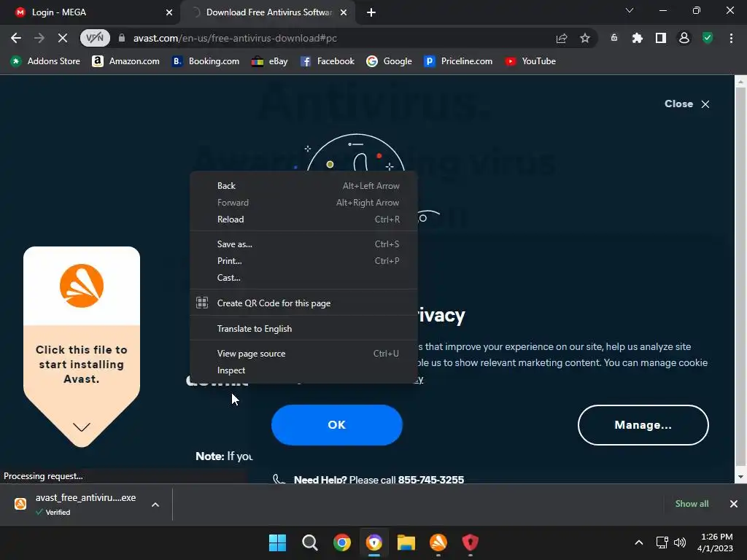Click the Manage... cookies button
Viewport: 747px width, 560px height.
pos(643,425)
